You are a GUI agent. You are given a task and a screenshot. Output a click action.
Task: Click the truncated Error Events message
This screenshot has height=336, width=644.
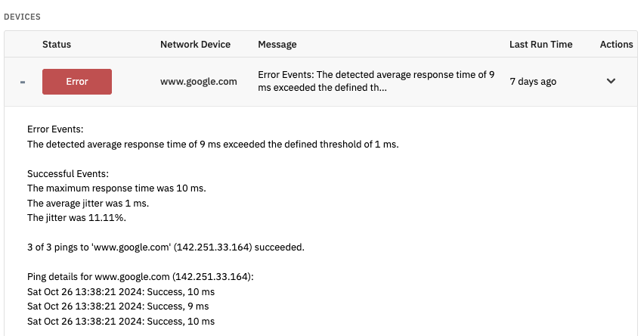click(x=376, y=82)
